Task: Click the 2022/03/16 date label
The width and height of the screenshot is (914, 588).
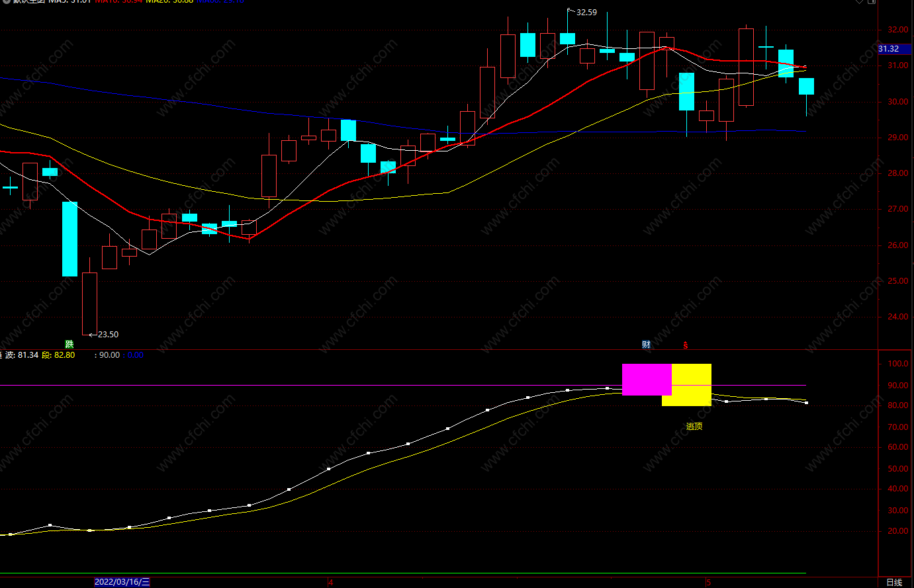Action: coord(122,582)
